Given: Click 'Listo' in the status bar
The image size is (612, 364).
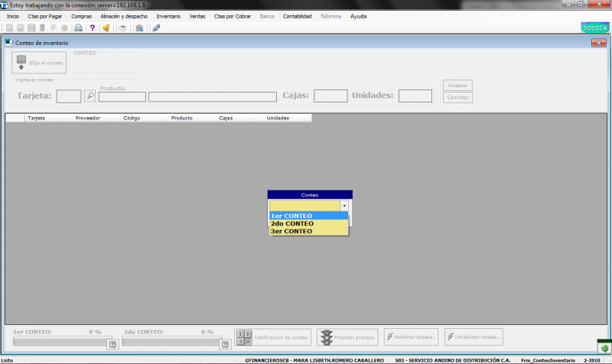Looking at the screenshot, I should (x=7, y=360).
